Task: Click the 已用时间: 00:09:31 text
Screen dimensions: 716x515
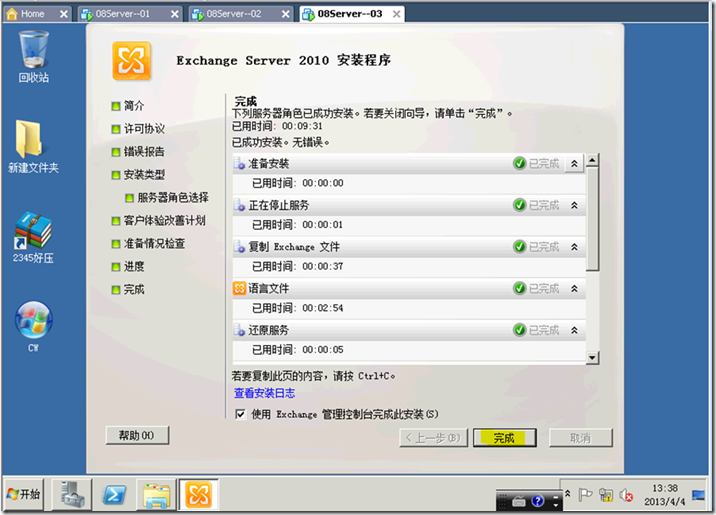Action: tap(277, 126)
